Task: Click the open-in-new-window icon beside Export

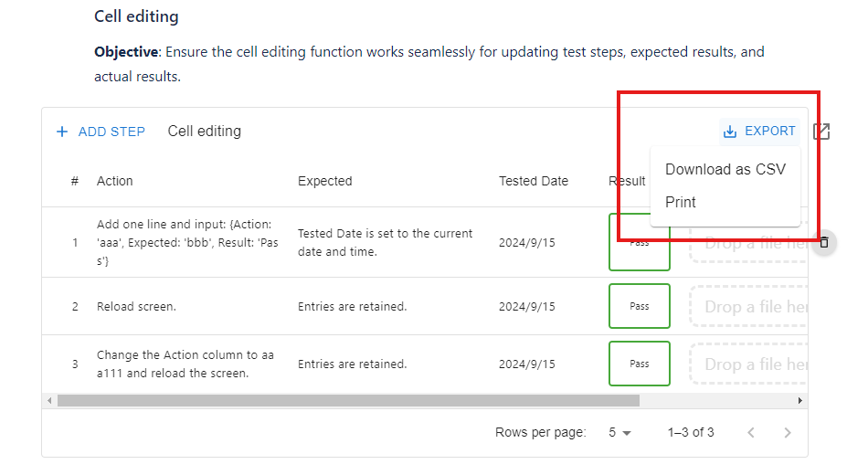Action: pos(821,132)
